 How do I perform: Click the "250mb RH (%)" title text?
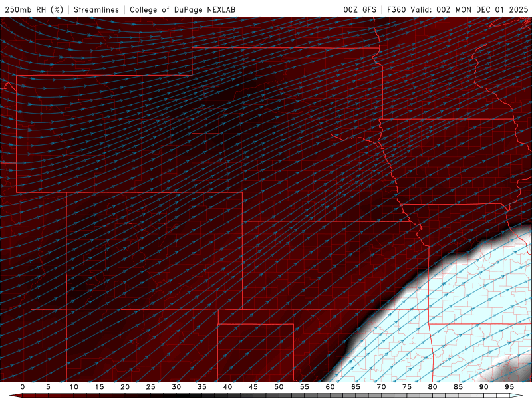(x=34, y=9)
